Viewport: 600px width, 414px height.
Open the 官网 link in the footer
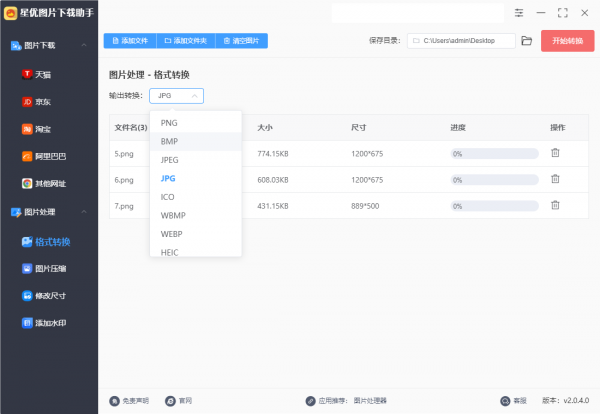coord(178,401)
